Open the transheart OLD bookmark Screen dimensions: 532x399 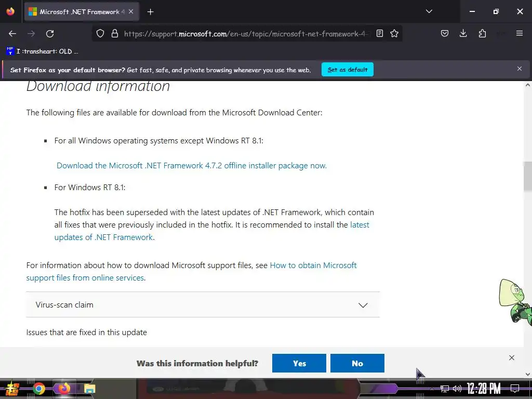(43, 51)
